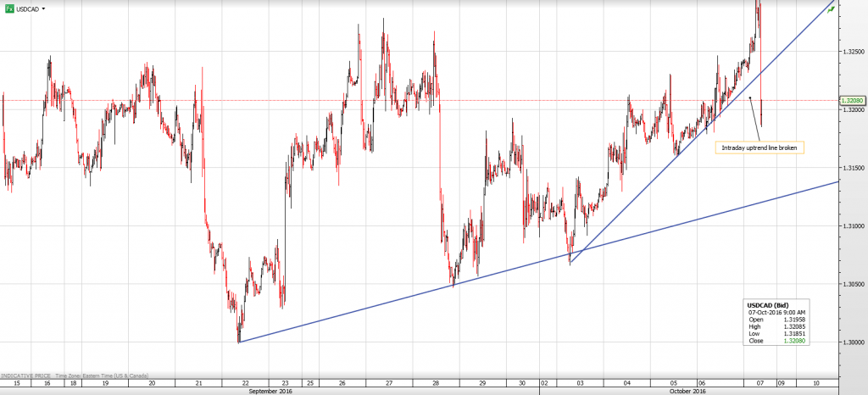Viewport: 868px width, 395px height.
Task: Click the green Fx instrument icon
Action: click(8, 8)
